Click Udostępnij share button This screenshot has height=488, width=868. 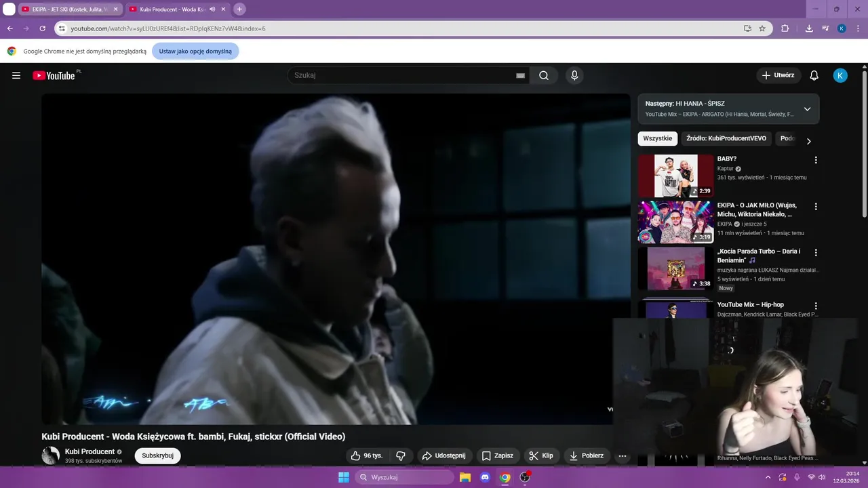(x=444, y=455)
